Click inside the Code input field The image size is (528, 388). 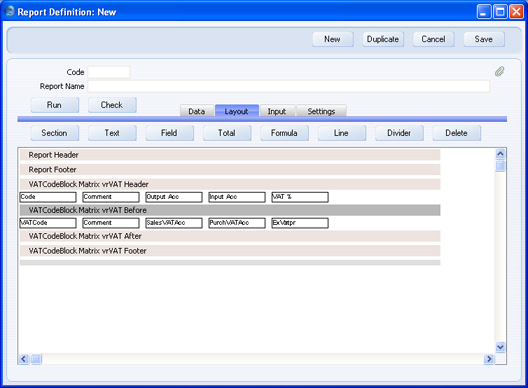coord(109,72)
